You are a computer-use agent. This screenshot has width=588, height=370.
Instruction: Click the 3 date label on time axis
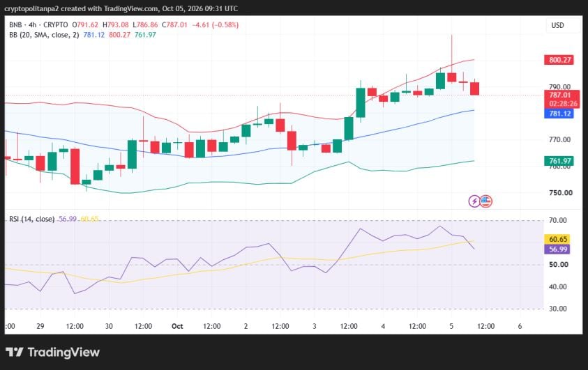click(x=315, y=326)
